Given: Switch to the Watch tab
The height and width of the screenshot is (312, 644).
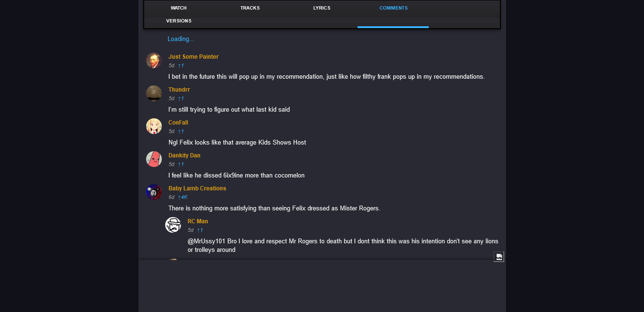Looking at the screenshot, I should click(x=179, y=8).
